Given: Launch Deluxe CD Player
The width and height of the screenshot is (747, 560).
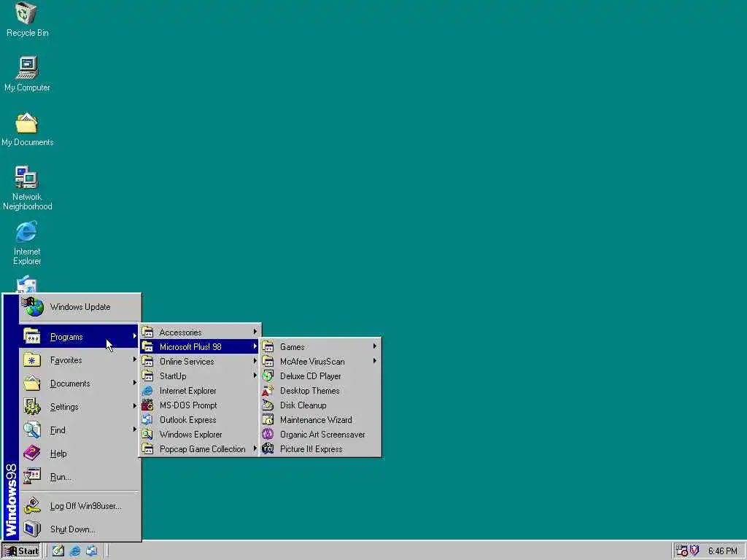Looking at the screenshot, I should [320, 376].
